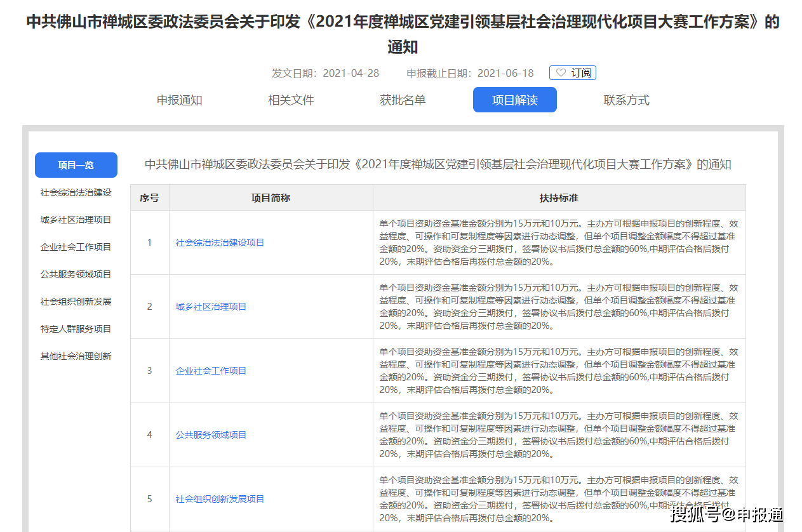Choose 社会综治法治建设 from the sidebar
The image size is (802, 532).
pyautogui.click(x=76, y=192)
